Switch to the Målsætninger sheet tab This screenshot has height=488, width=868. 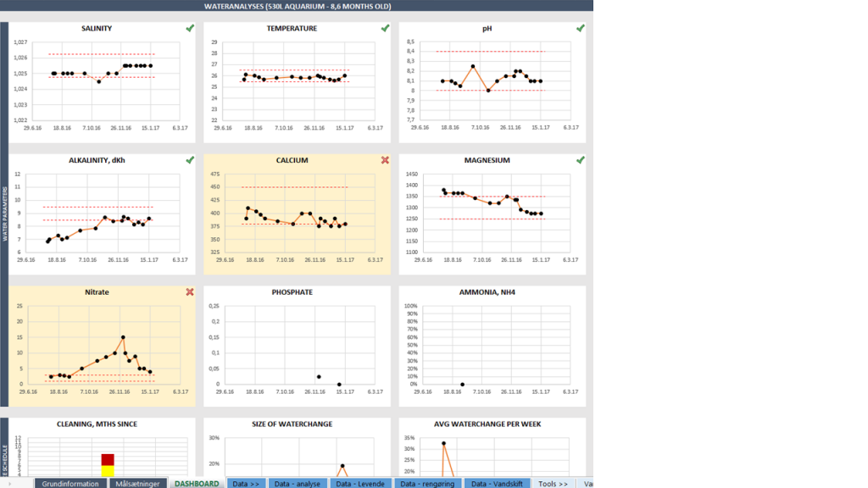pyautogui.click(x=137, y=484)
